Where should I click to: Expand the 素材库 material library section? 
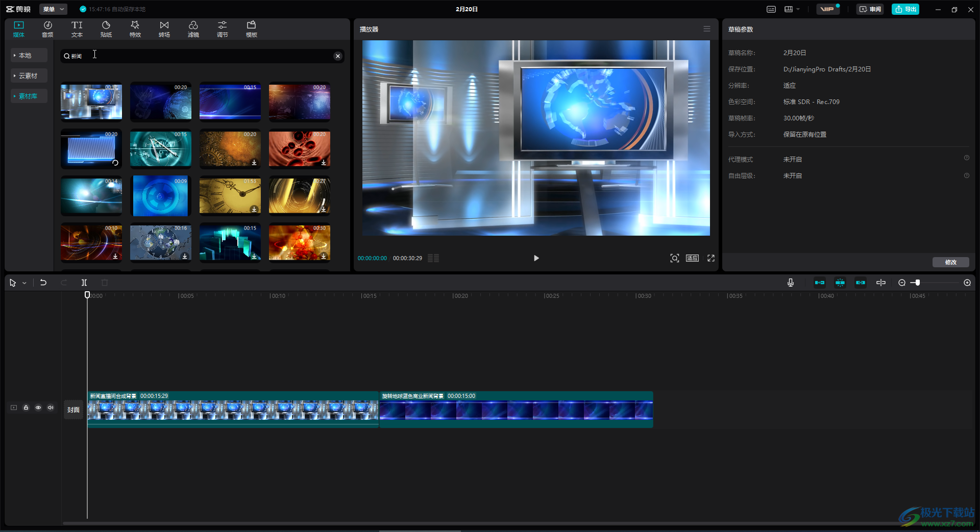click(x=29, y=96)
